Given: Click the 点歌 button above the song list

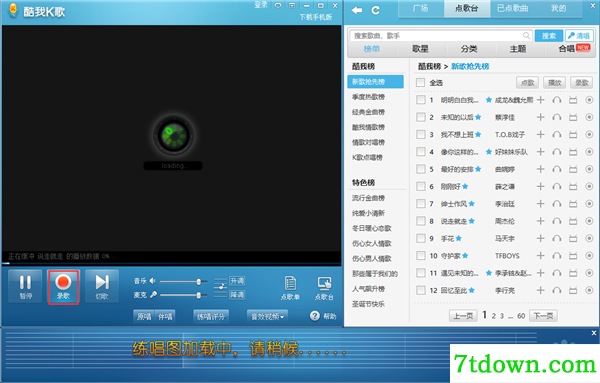Looking at the screenshot, I should click(x=527, y=83).
